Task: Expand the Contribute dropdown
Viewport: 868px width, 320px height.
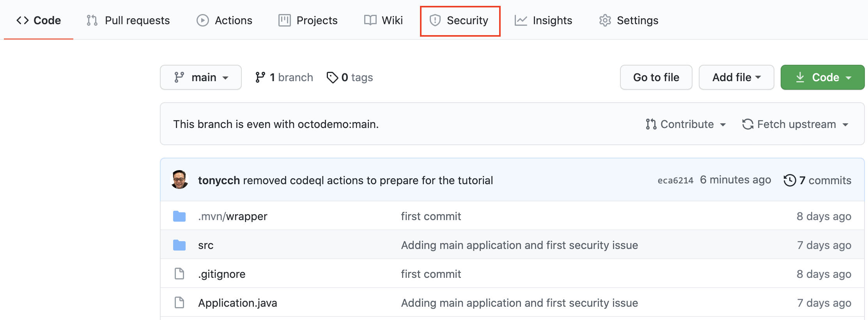Action: point(686,124)
